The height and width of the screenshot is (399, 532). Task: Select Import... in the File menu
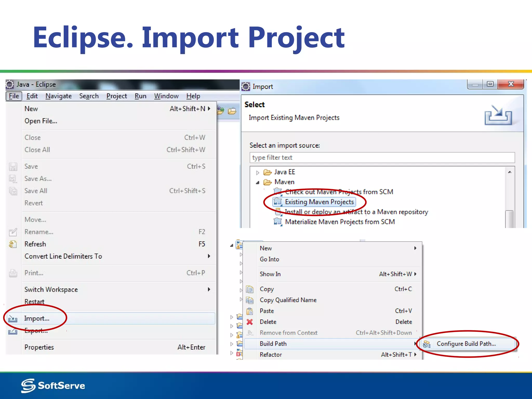(118, 318)
